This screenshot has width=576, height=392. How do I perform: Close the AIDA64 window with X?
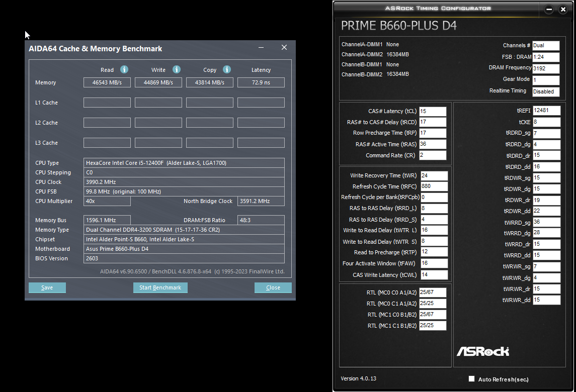coord(284,47)
